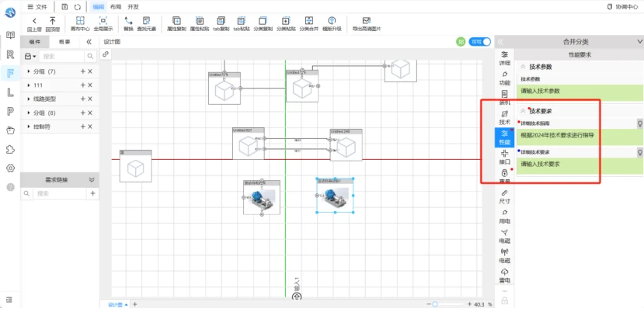Collapse the 需求链接 panel
Image resolution: width=644 pixels, height=309 pixels.
pos(92,180)
